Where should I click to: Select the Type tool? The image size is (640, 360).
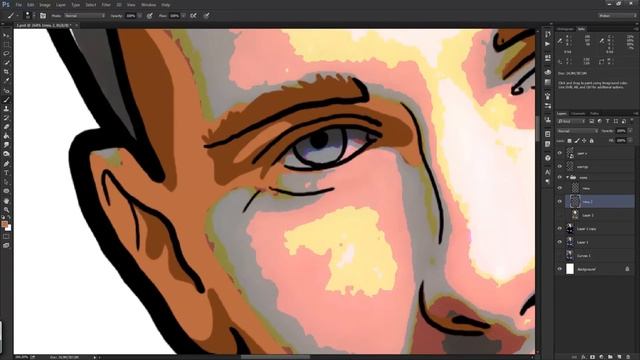pos(6,173)
